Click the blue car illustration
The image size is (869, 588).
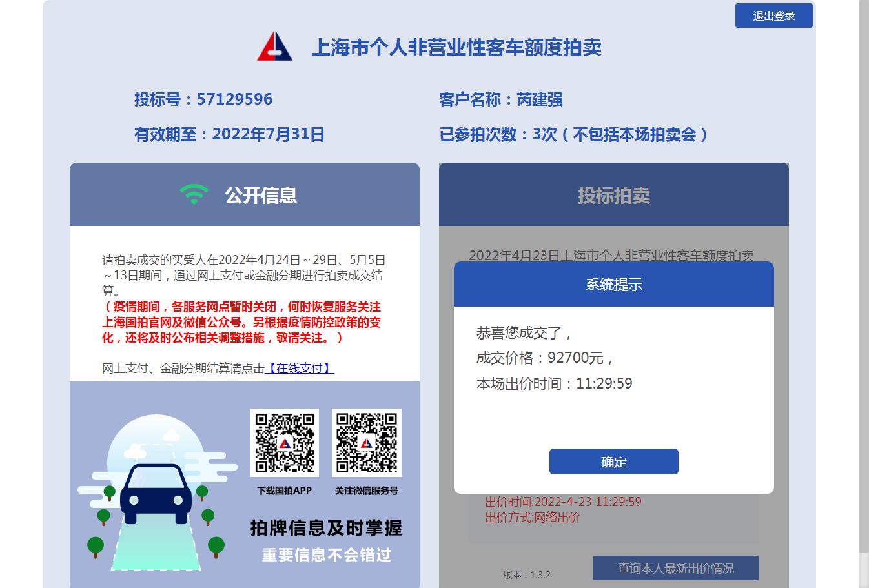pos(156,493)
